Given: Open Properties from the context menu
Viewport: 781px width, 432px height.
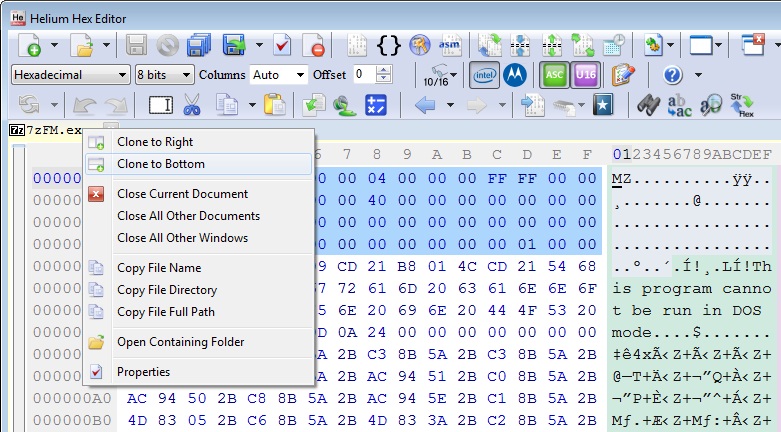Looking at the screenshot, I should point(199,372).
